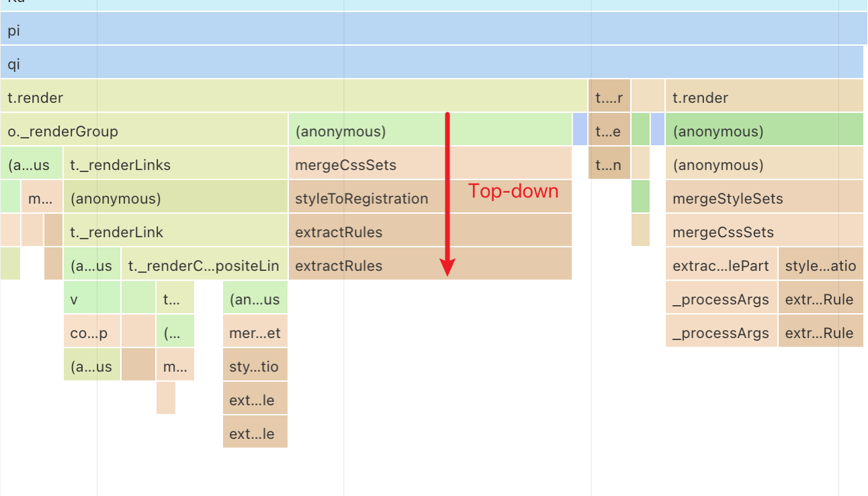
Task: Click (a...us) beside t._renderC...positeLin
Action: [92, 263]
